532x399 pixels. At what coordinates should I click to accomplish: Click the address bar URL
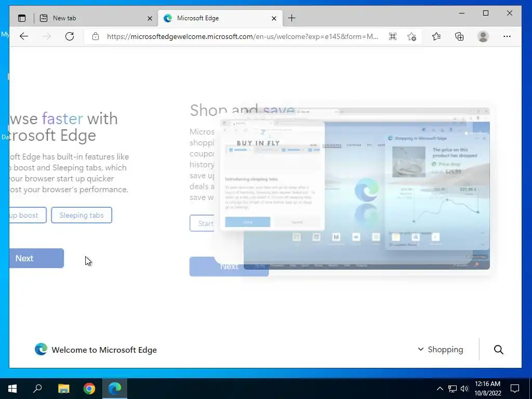click(243, 36)
